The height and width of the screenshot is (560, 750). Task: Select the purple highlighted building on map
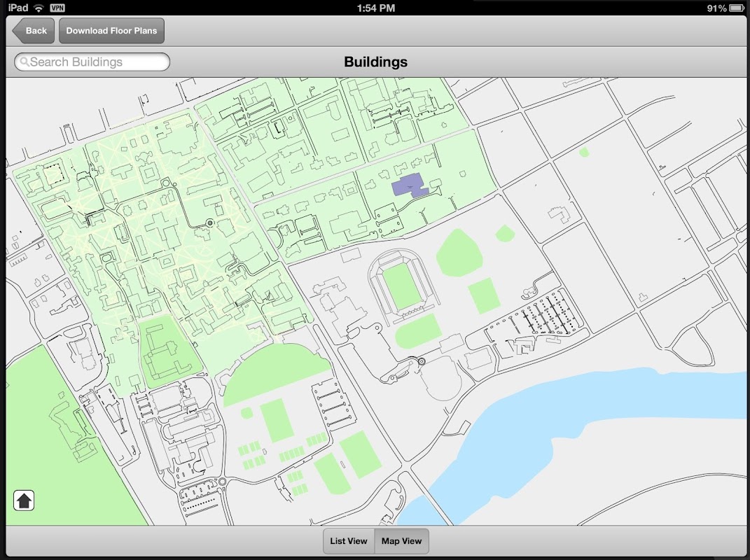click(x=409, y=185)
